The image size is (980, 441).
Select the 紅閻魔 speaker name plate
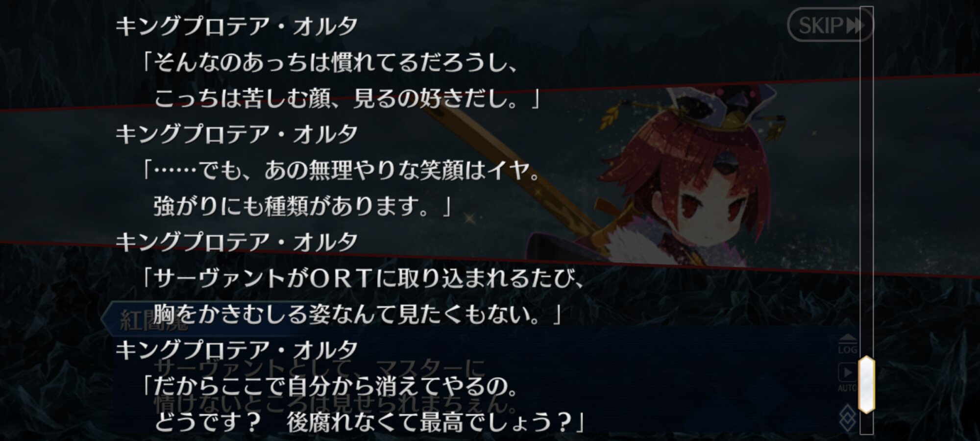[x=154, y=321]
